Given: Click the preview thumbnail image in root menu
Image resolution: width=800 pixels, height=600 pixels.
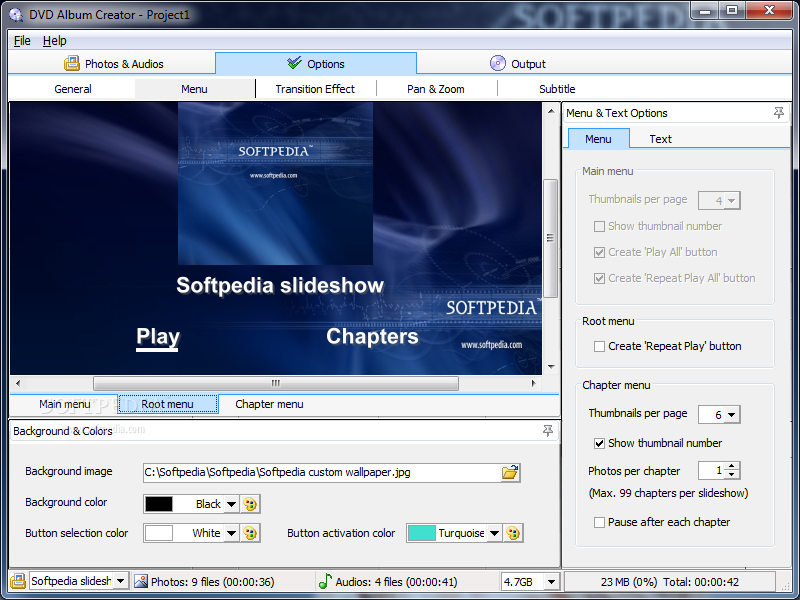Looking at the screenshot, I should pyautogui.click(x=275, y=183).
